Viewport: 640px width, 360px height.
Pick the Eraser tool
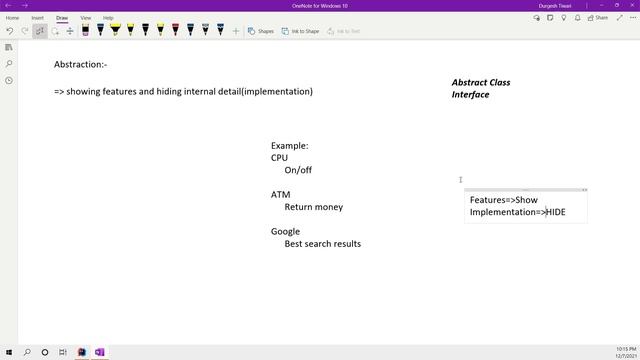(x=85, y=30)
